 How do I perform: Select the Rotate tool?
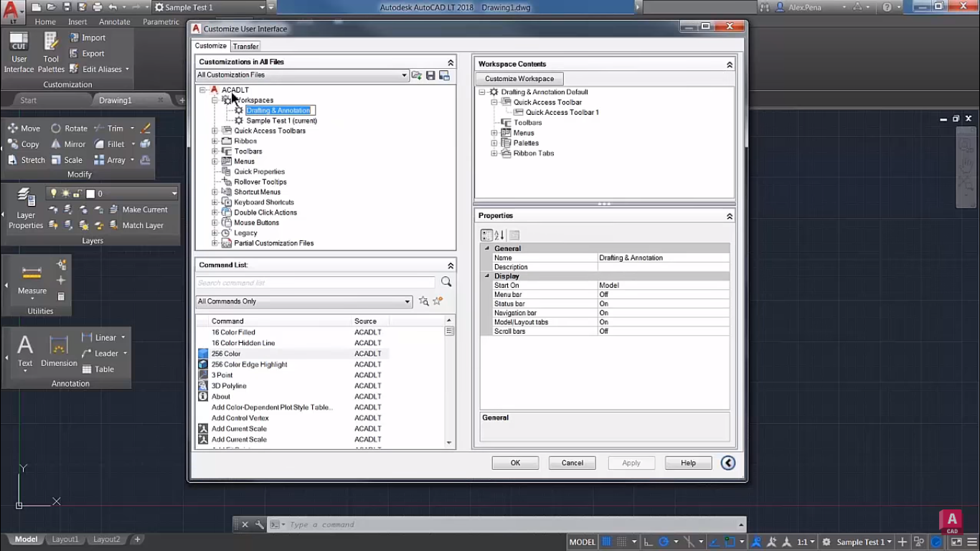click(69, 128)
